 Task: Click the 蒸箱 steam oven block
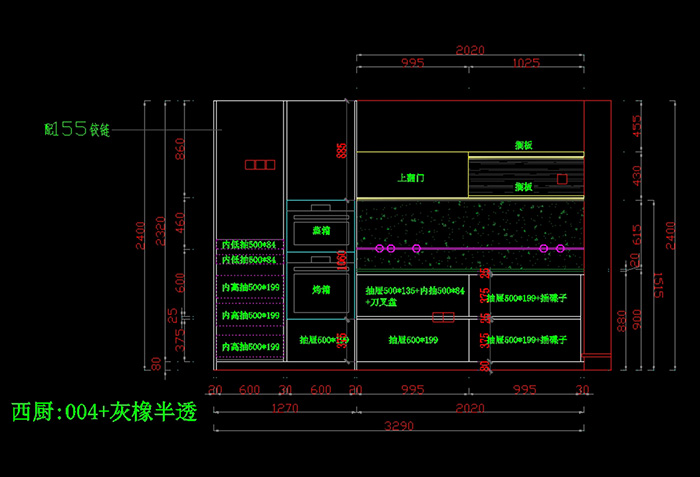(321, 229)
